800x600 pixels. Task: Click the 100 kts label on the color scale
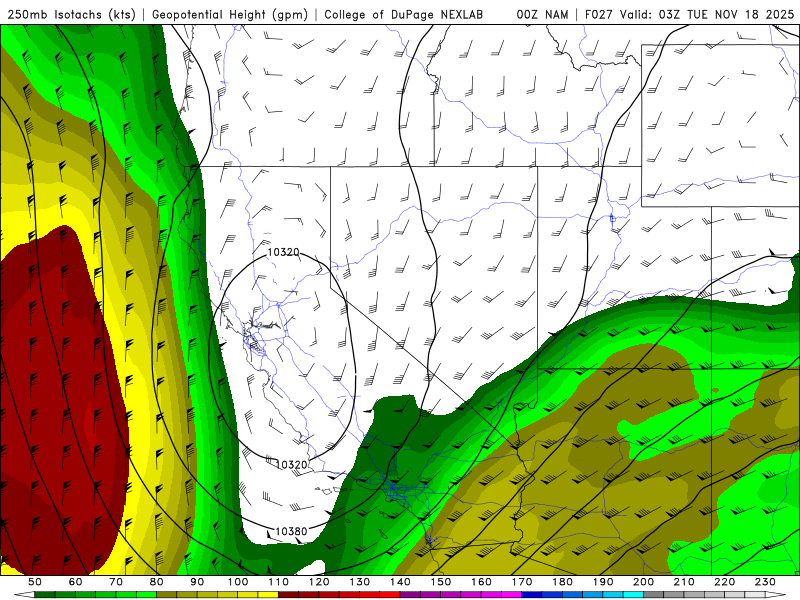pos(238,582)
